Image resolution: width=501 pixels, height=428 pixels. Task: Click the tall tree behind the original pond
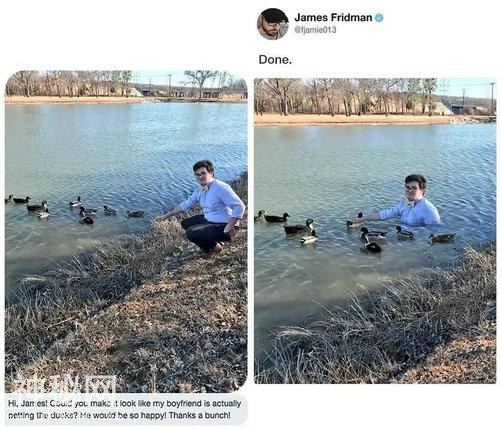coord(200,83)
